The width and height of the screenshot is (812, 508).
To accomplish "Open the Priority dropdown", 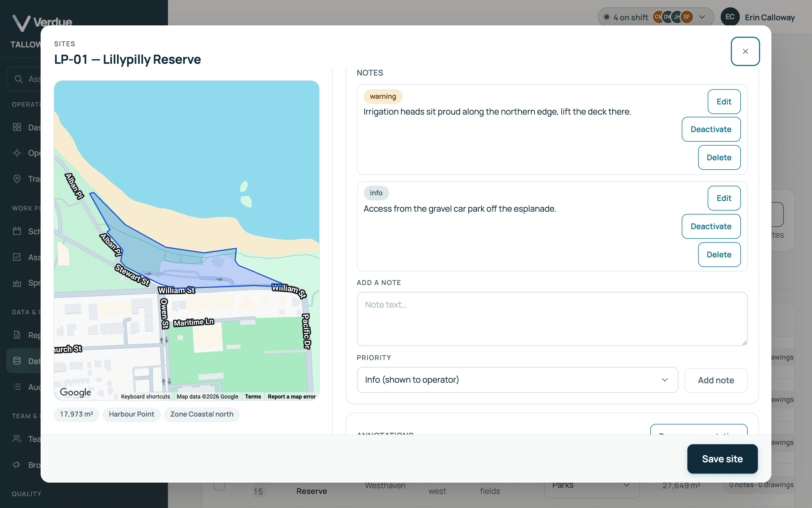I will coord(517,380).
